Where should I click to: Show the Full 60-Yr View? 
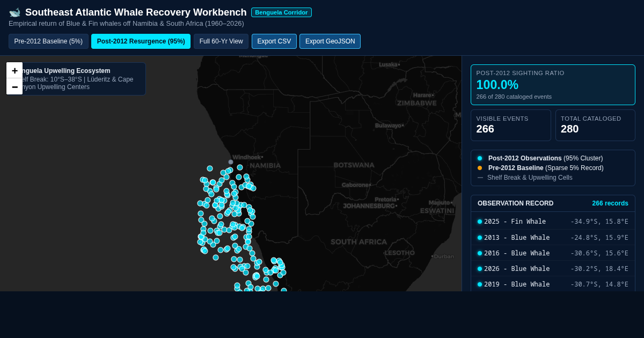click(x=221, y=41)
